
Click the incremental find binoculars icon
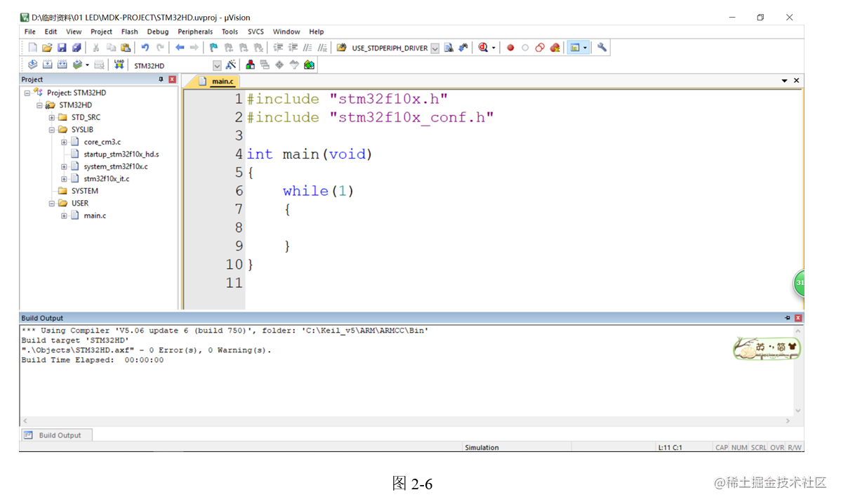[463, 48]
